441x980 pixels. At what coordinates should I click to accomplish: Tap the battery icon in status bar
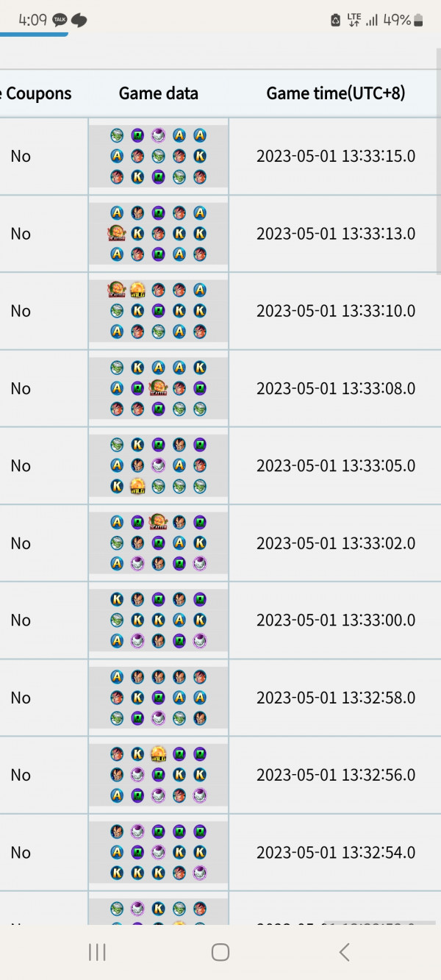click(419, 20)
